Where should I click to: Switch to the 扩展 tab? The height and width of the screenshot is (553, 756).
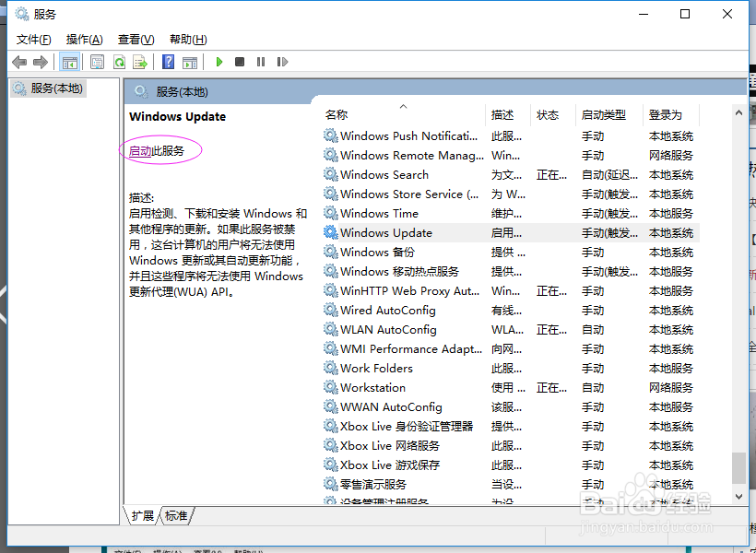(x=141, y=516)
